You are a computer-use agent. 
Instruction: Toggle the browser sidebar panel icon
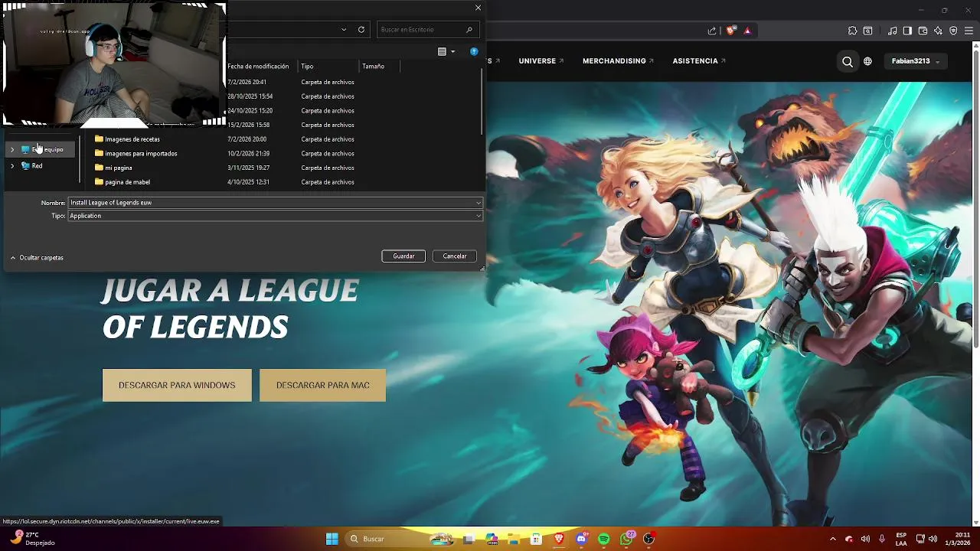coord(907,31)
